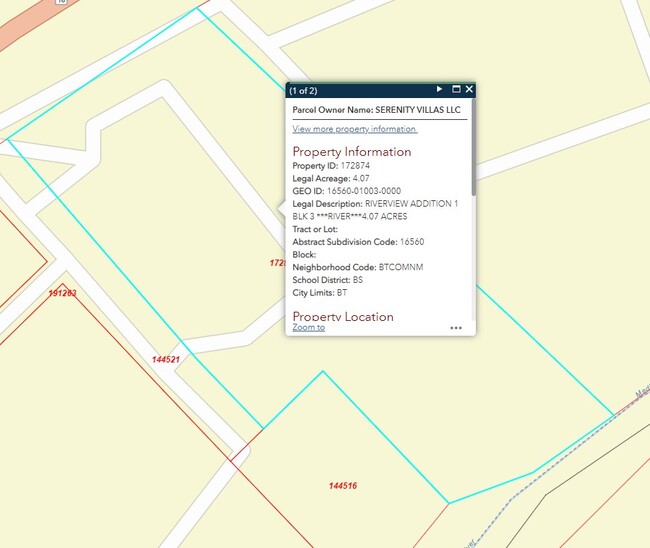Image resolution: width=650 pixels, height=548 pixels.
Task: Open View more property information link
Action: [x=354, y=129]
